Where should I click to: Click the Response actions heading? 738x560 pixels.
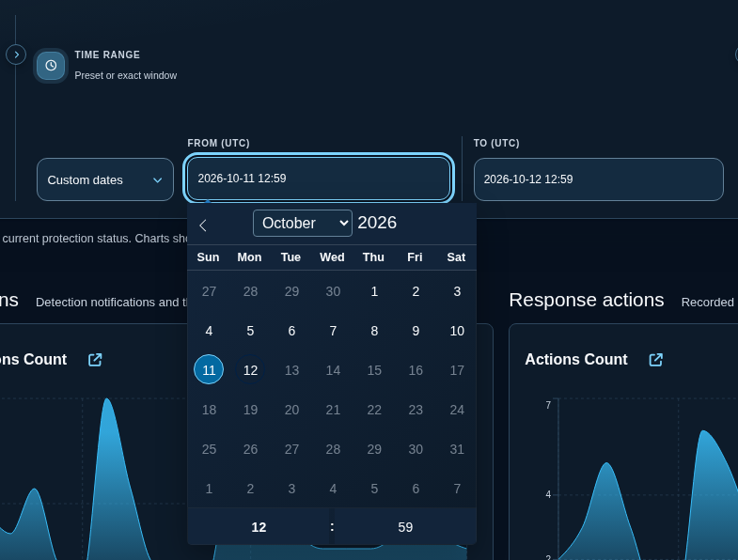587,301
